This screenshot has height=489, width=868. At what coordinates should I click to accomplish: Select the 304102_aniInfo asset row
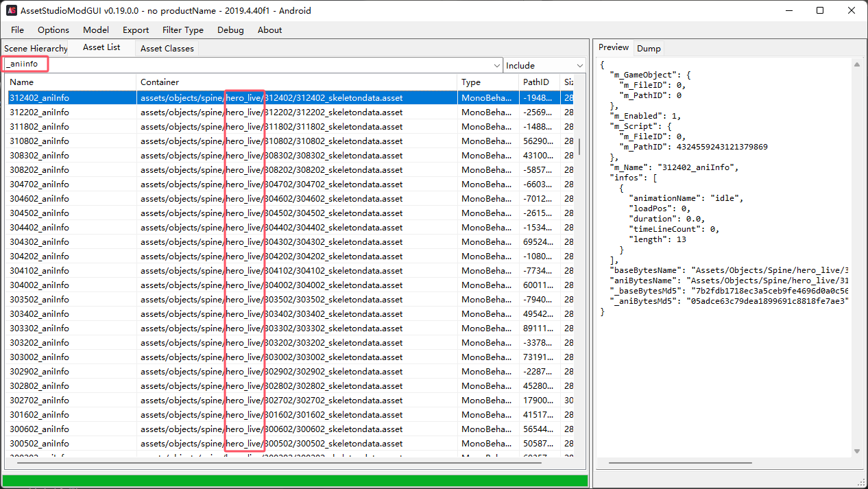coord(290,270)
